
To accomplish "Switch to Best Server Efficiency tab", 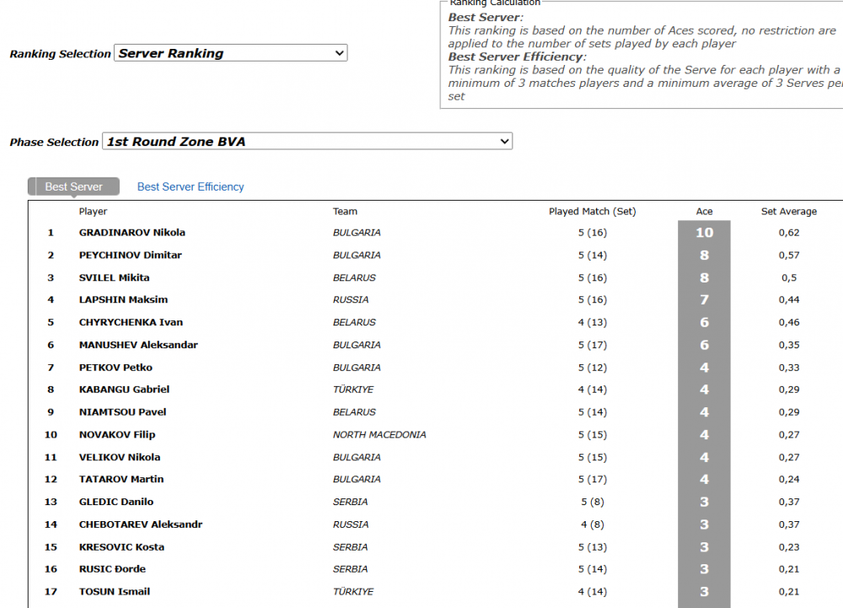I will pyautogui.click(x=190, y=187).
